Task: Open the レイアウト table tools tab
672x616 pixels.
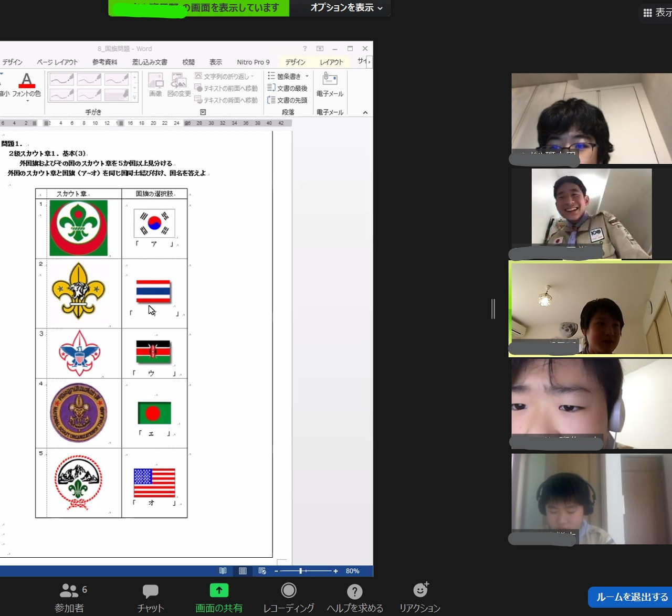Action: 331,62
